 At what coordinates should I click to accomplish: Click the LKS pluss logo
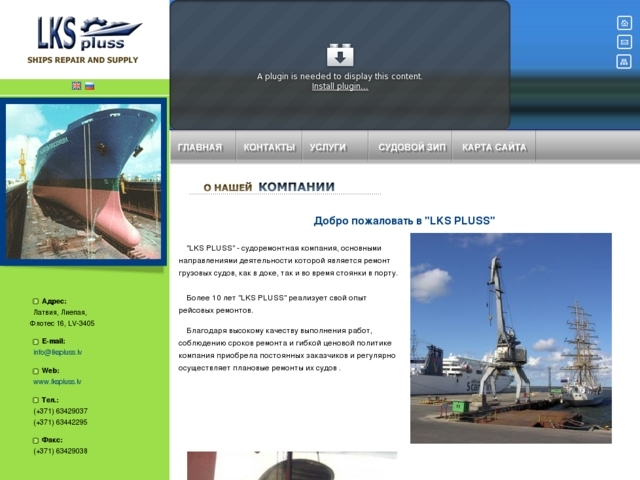click(x=89, y=33)
